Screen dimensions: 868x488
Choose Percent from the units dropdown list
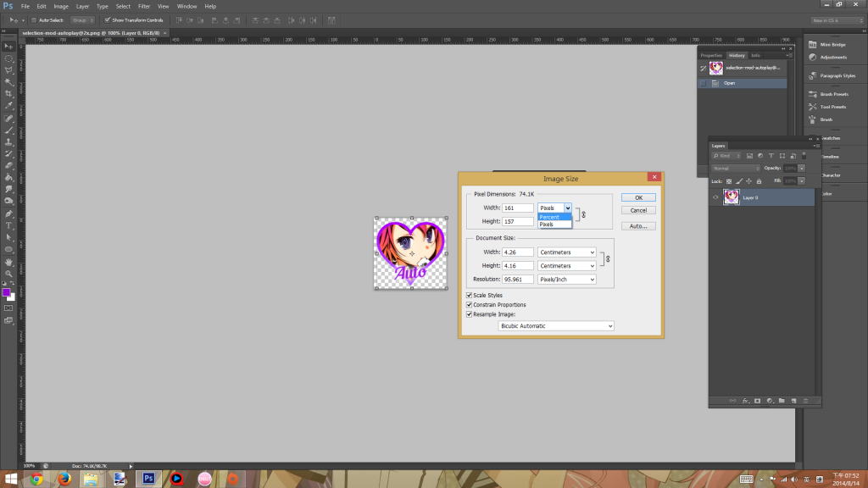(548, 217)
